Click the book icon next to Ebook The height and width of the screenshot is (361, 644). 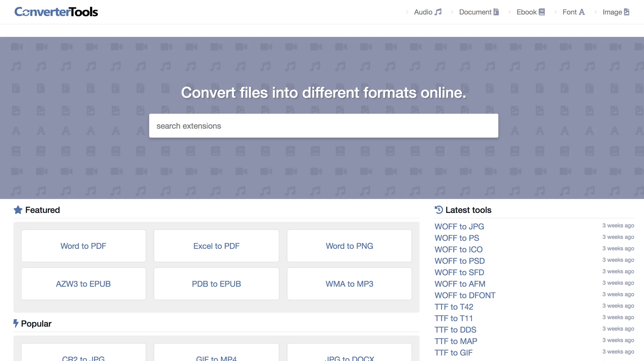[542, 12]
